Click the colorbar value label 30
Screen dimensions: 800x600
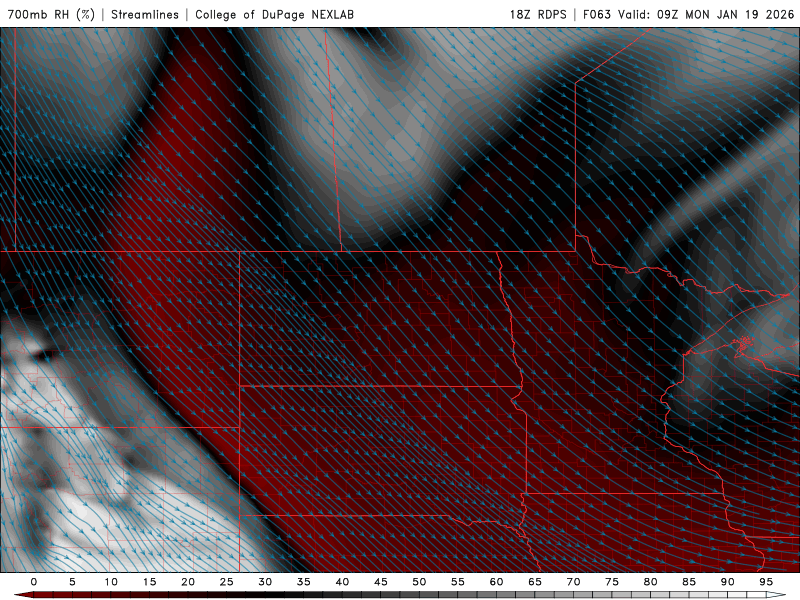pyautogui.click(x=265, y=582)
